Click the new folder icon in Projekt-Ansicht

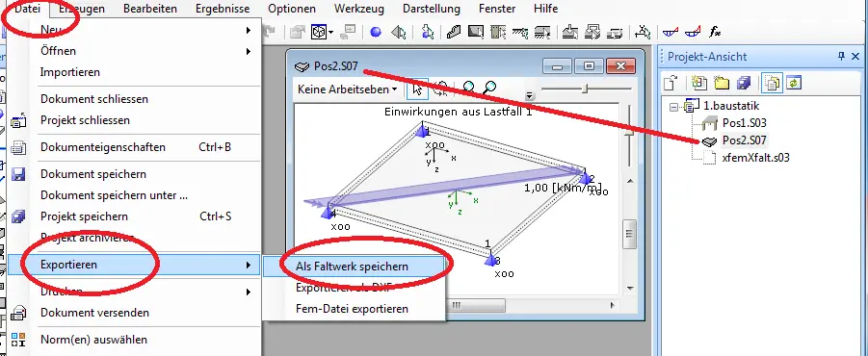click(x=722, y=84)
